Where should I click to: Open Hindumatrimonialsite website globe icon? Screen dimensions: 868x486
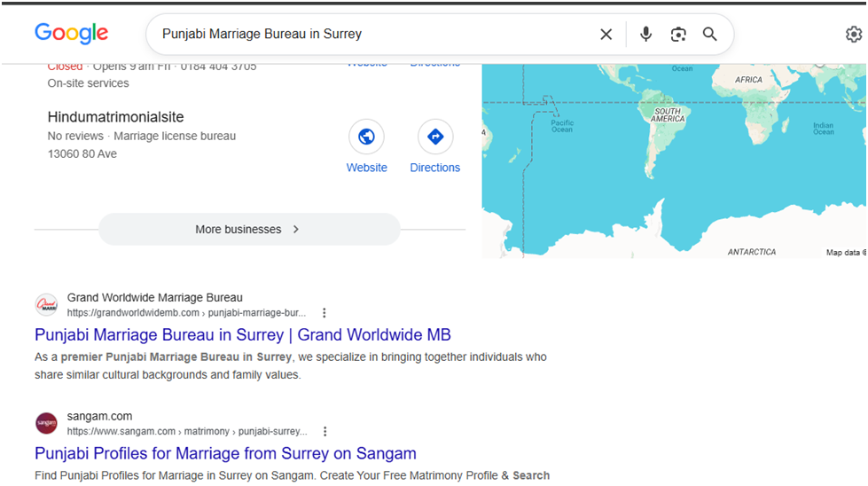point(366,137)
